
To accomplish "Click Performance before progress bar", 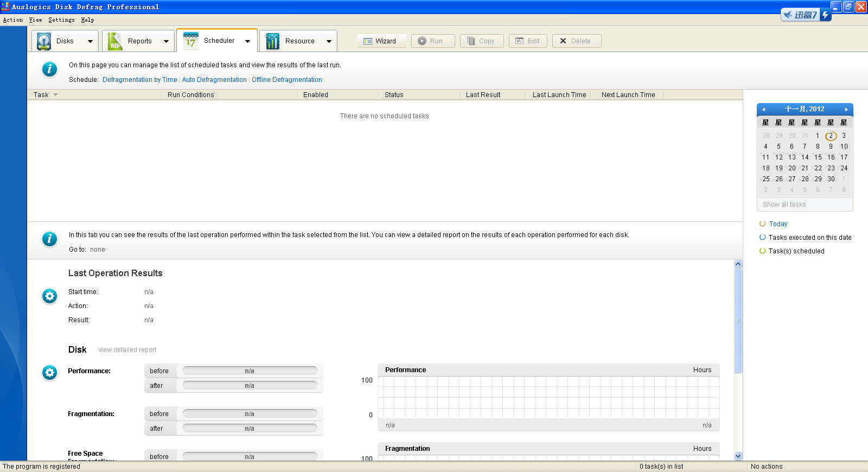I will tap(250, 371).
